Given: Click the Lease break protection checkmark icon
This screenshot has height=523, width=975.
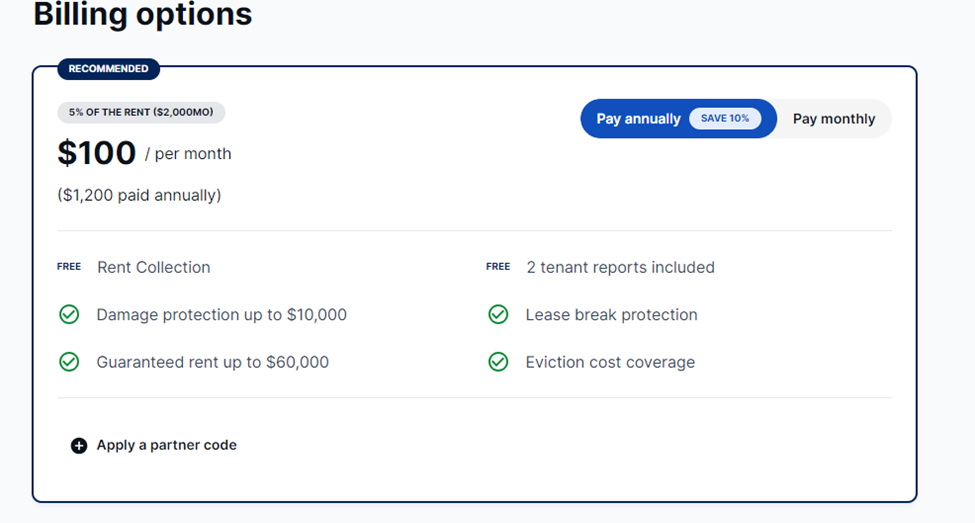Looking at the screenshot, I should tap(498, 315).
